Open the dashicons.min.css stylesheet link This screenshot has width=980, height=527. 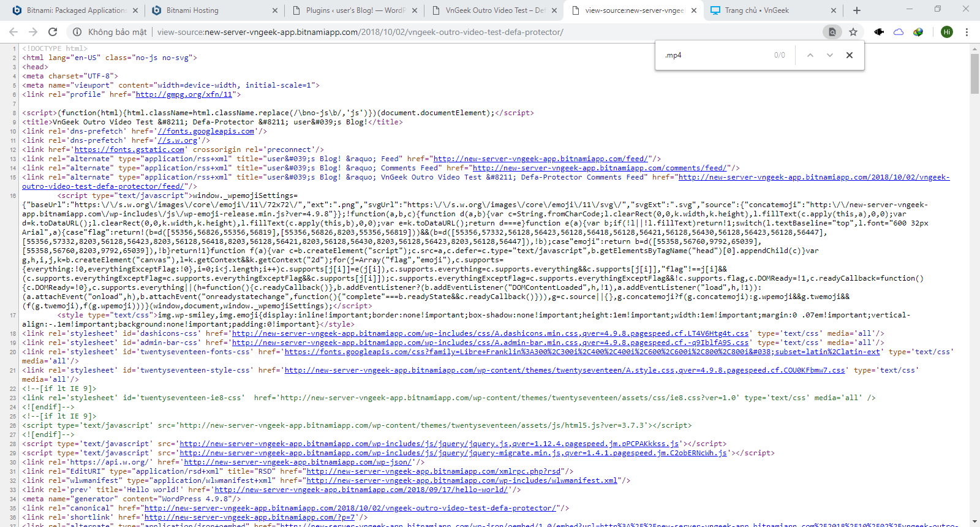[x=490, y=333]
